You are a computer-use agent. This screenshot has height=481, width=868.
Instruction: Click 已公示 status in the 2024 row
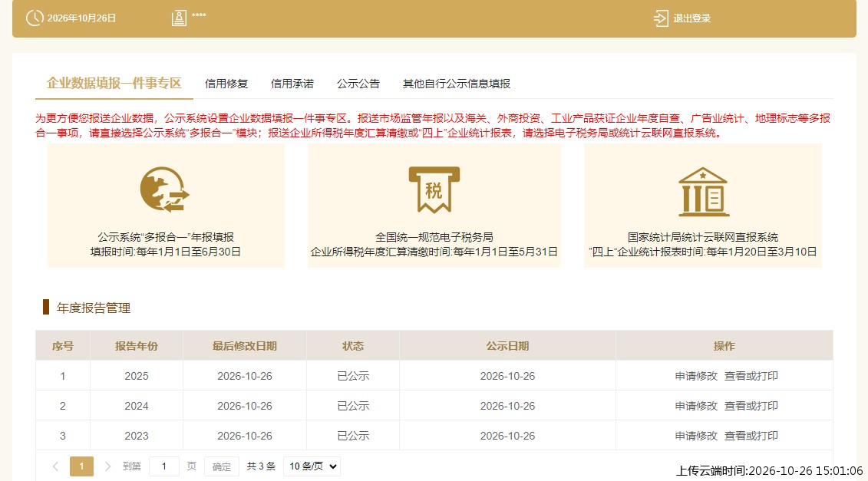[352, 406]
